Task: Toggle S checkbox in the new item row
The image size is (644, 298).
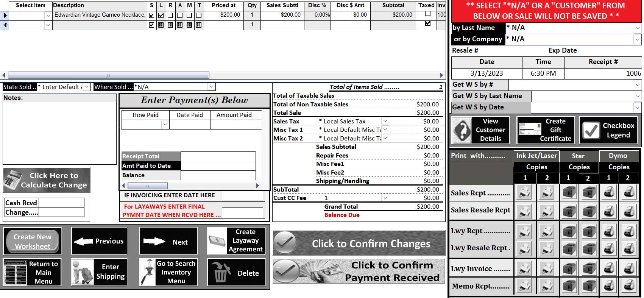Action: pyautogui.click(x=151, y=25)
